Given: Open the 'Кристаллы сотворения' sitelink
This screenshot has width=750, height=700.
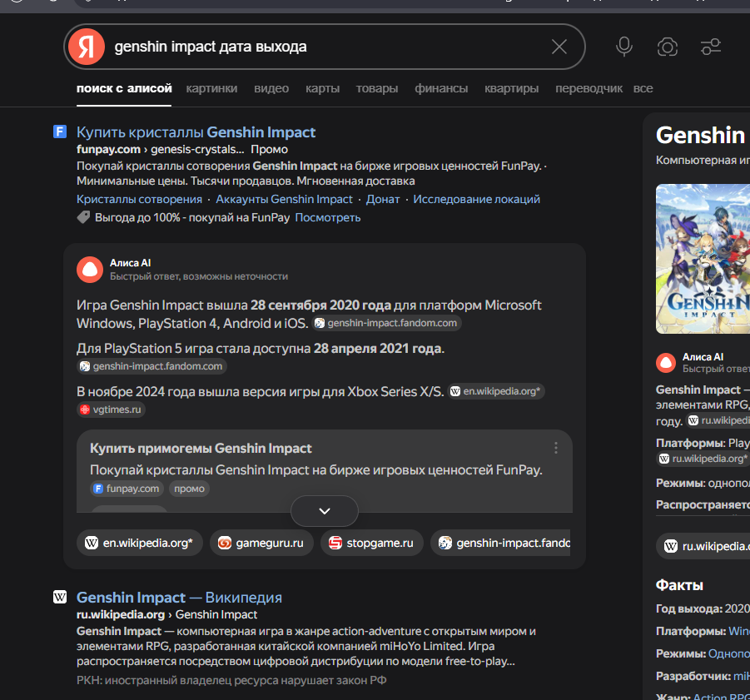Looking at the screenshot, I should pyautogui.click(x=139, y=199).
